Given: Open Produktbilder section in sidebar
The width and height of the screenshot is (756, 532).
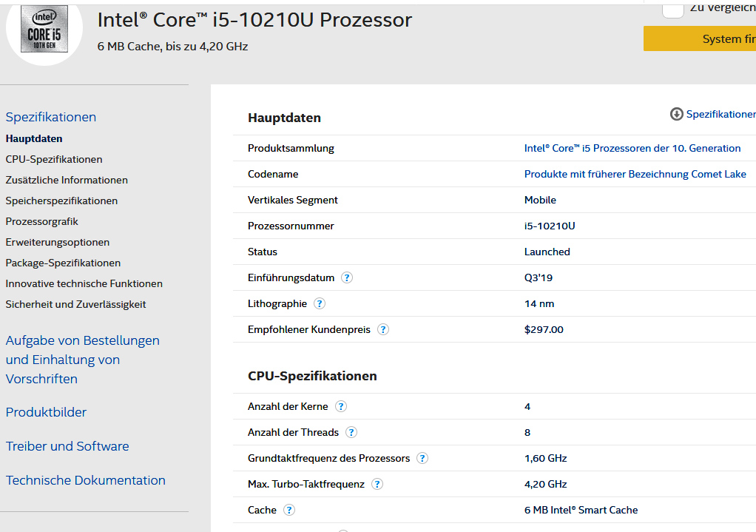Looking at the screenshot, I should pos(46,412).
